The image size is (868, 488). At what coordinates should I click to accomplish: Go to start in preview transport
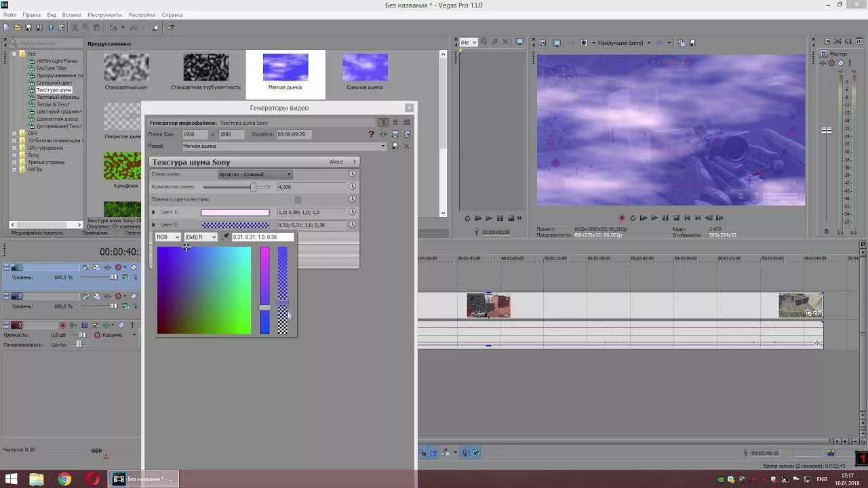point(687,218)
